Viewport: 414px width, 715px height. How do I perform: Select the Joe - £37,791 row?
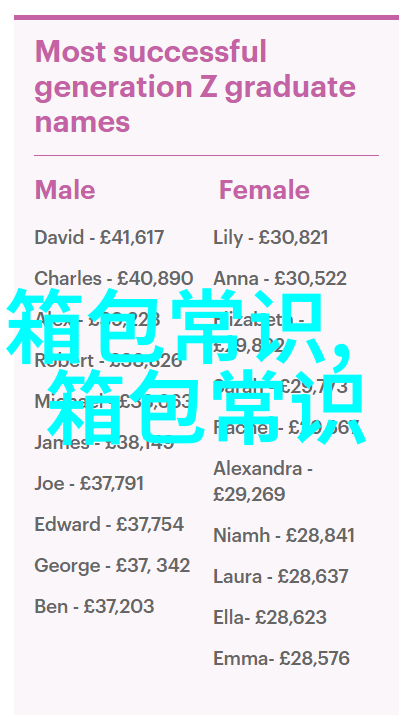(89, 483)
